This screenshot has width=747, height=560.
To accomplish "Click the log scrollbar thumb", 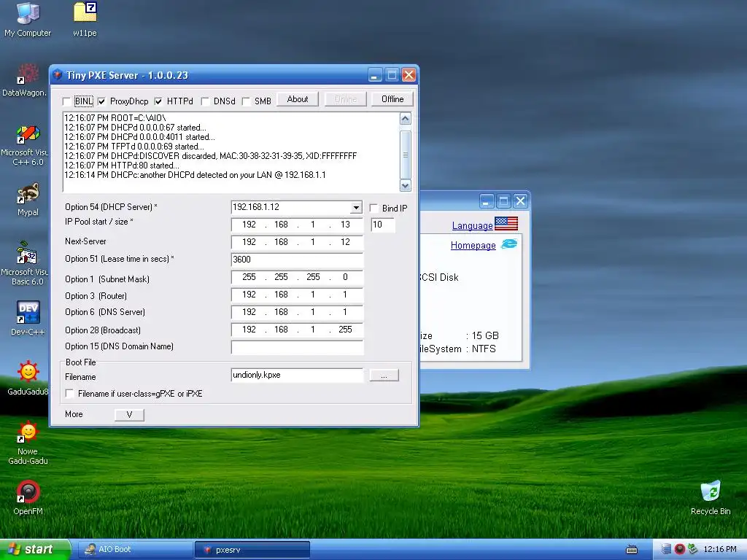I will coord(405,155).
